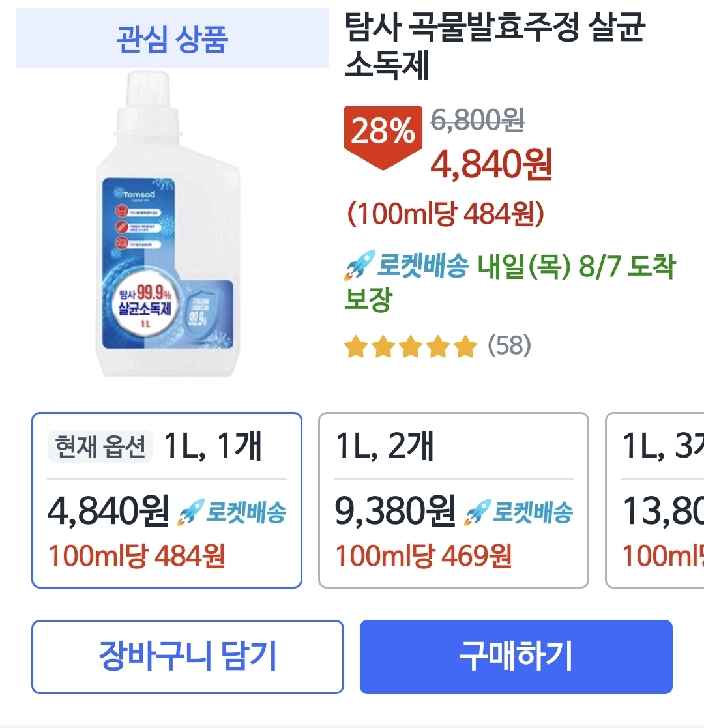
Task: Click the 탐사 곡물발효주정 살균 소독제 title
Action: [494, 47]
